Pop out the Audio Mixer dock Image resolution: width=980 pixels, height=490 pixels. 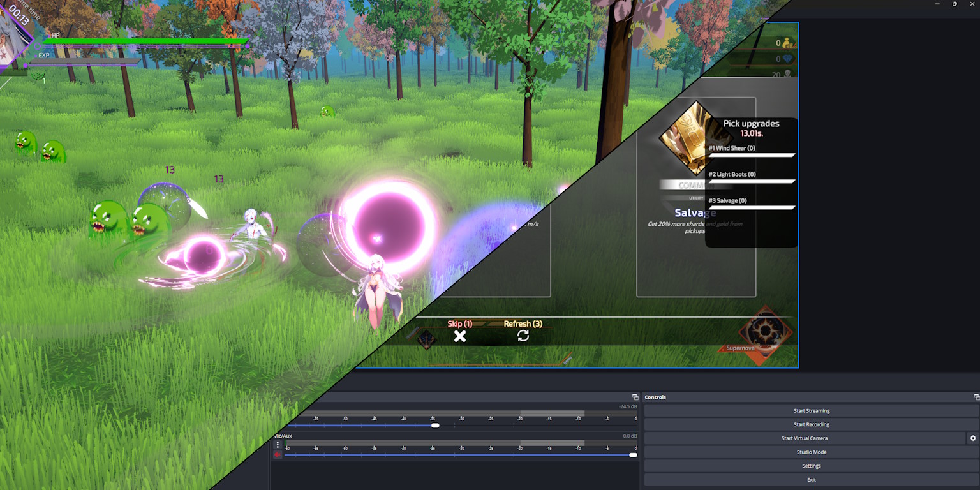635,397
